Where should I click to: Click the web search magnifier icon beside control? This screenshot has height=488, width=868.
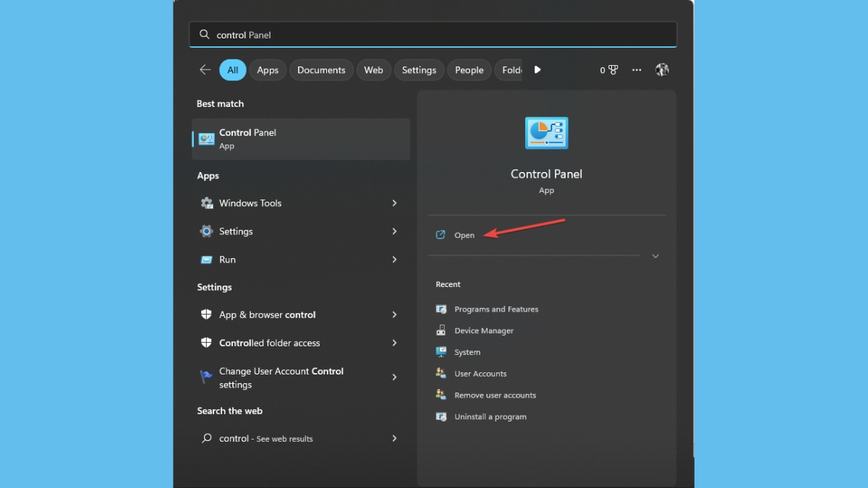point(207,438)
